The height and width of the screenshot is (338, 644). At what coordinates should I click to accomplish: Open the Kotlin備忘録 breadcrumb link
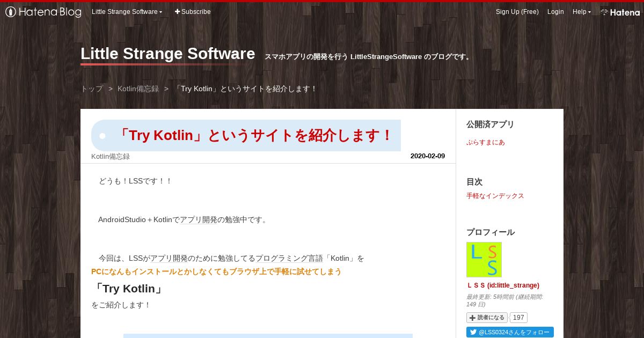coord(138,89)
